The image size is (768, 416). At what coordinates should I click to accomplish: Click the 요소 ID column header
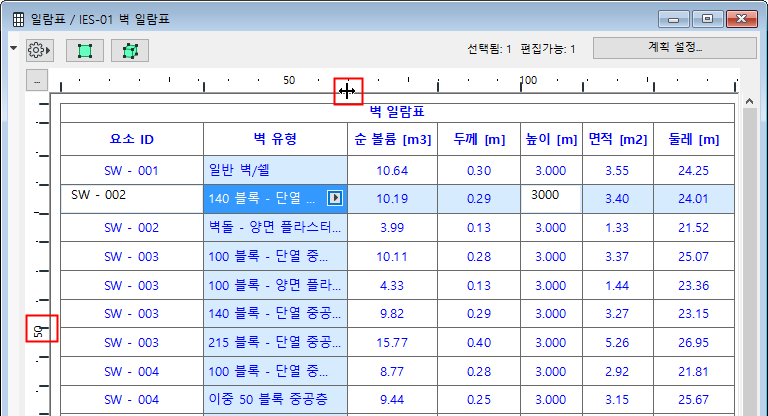tap(132, 140)
